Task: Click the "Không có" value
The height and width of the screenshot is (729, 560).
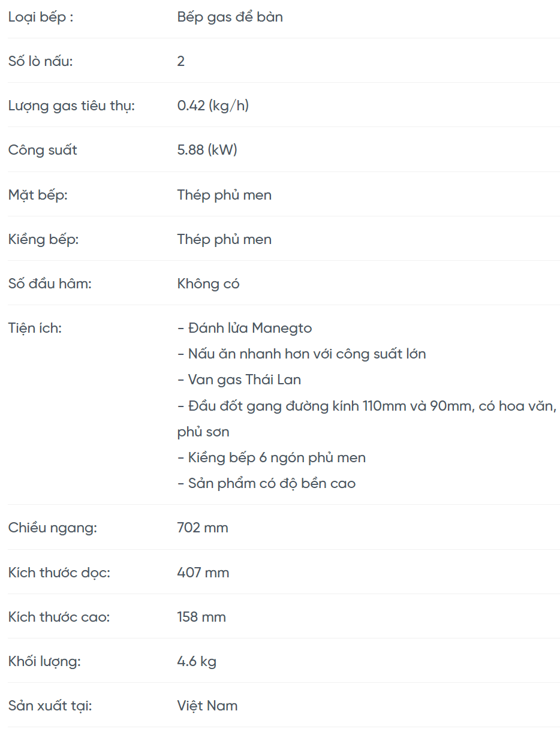Action: pyautogui.click(x=208, y=284)
